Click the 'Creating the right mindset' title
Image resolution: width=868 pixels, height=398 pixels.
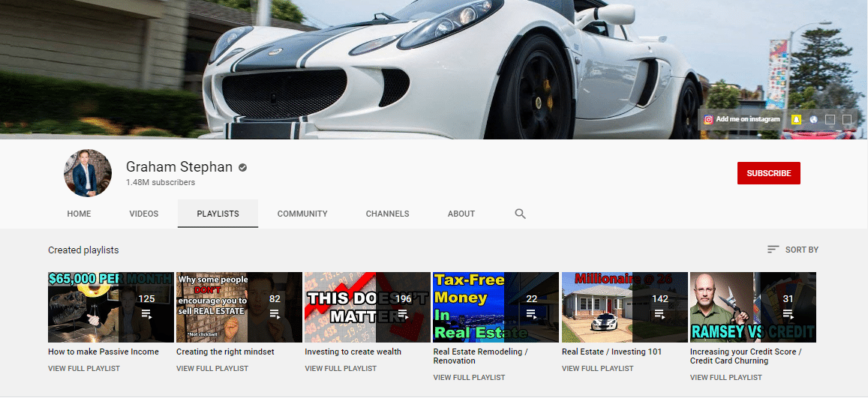225,352
